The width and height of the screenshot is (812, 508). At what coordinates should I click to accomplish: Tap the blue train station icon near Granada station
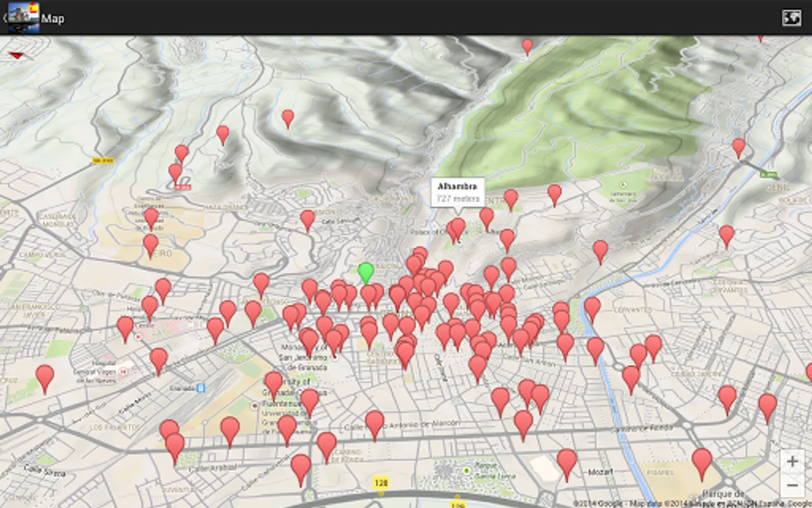[200, 388]
